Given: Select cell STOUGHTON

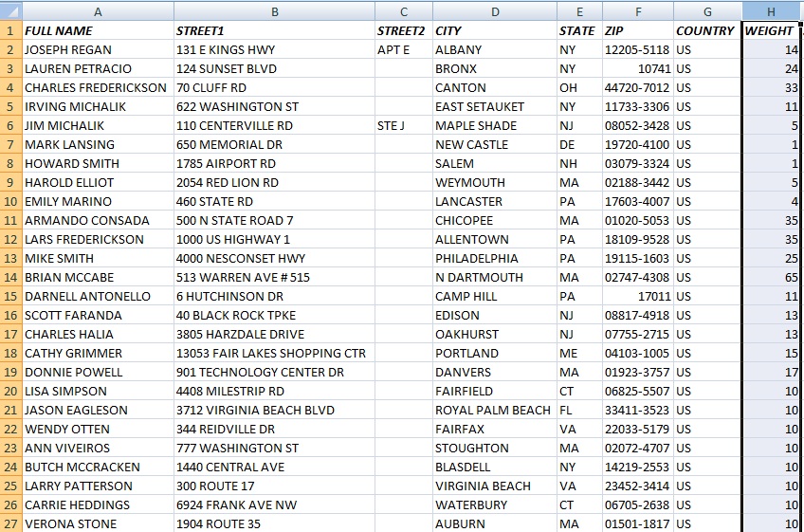Looking at the screenshot, I should [495, 449].
